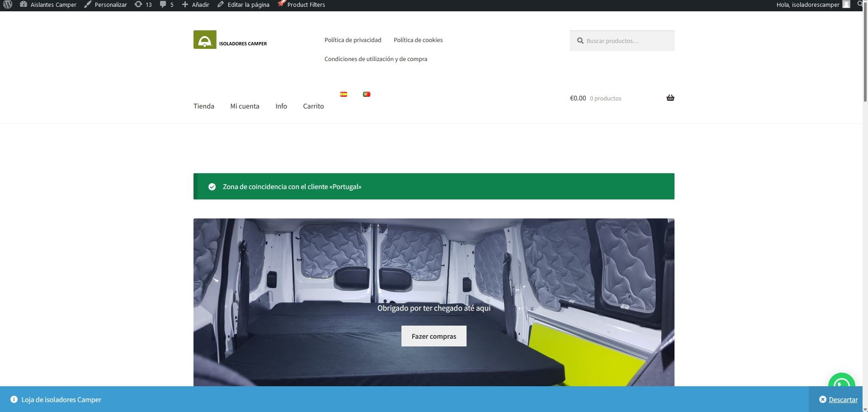
Task: Click the €0.00 cart total
Action: pos(578,98)
